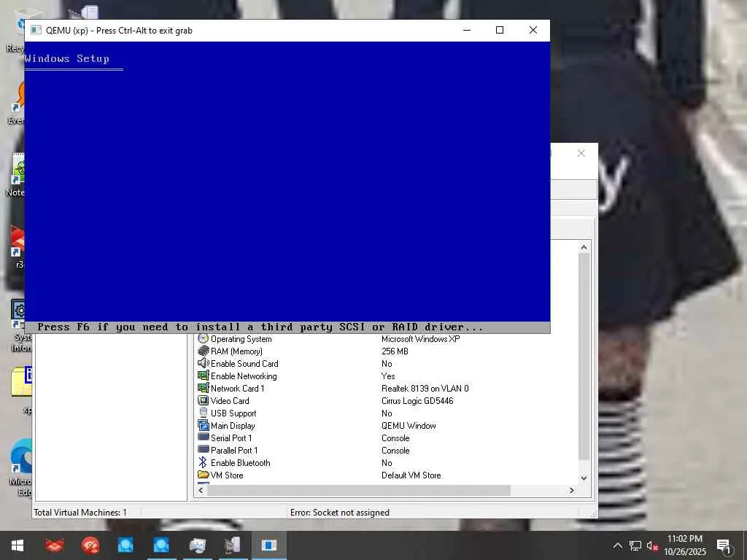Open the red circular taskbar app
Screen dimensions: 747x560
click(90, 545)
